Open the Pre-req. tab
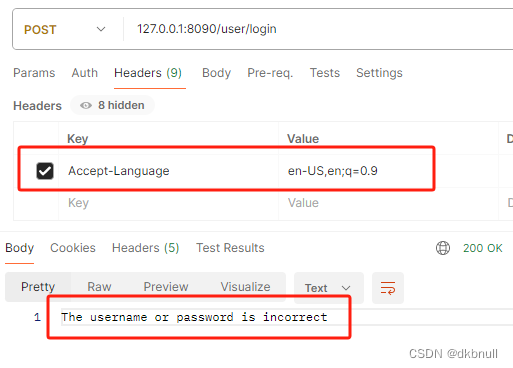The height and width of the screenshot is (368, 513). tap(270, 73)
